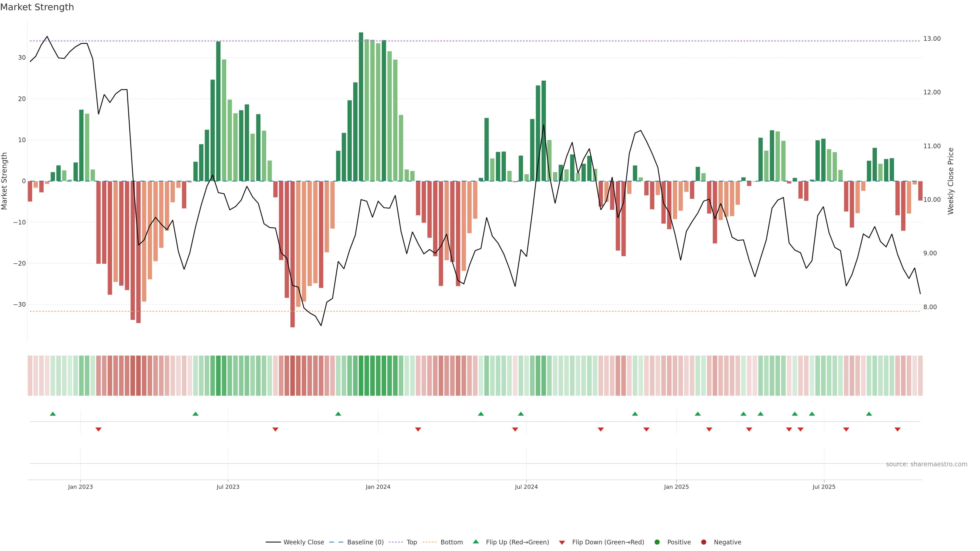Screen dimensions: 980x551
Task: Click the last green flip-up triangle after Jul 2025
Action: (869, 414)
